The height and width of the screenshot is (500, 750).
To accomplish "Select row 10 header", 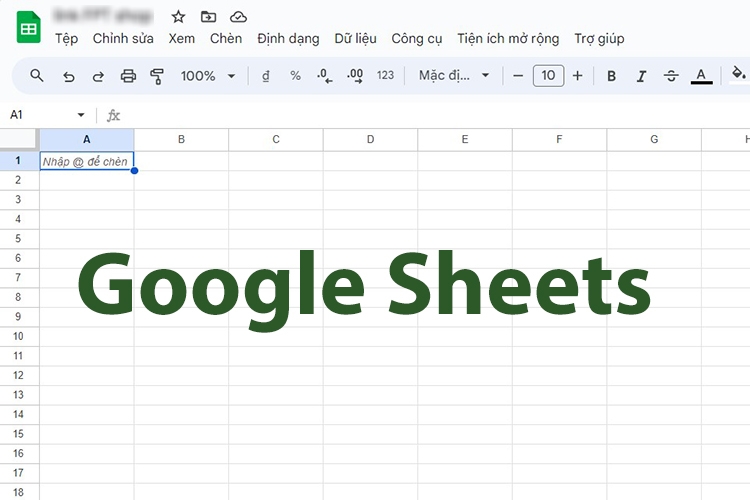I will (19, 336).
